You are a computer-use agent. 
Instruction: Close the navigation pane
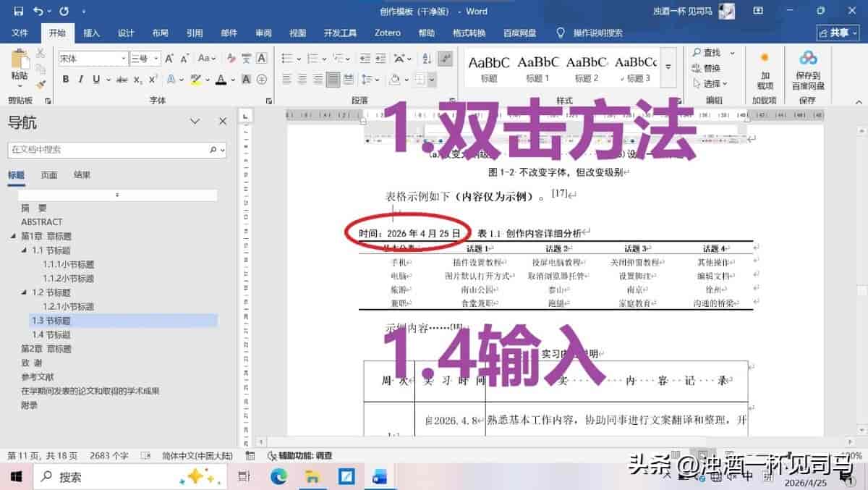click(x=223, y=122)
